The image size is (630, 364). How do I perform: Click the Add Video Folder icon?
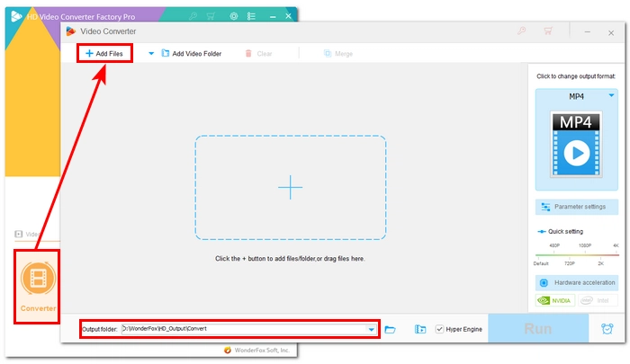(165, 53)
